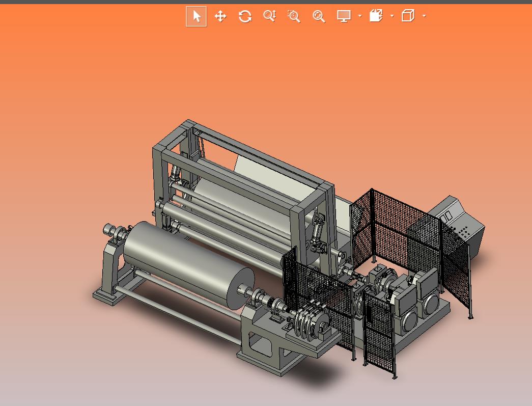Open the dropdown arrow beside monitor icon
The width and height of the screenshot is (532, 406).
[x=360, y=16]
